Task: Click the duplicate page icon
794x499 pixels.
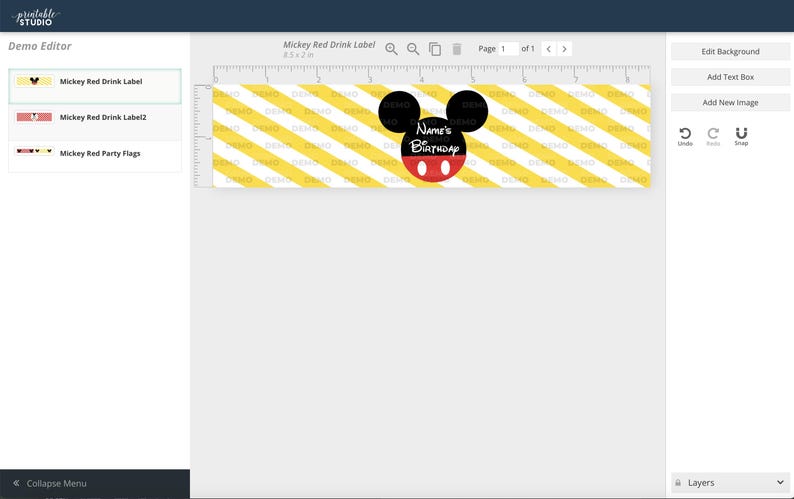Action: [x=435, y=49]
